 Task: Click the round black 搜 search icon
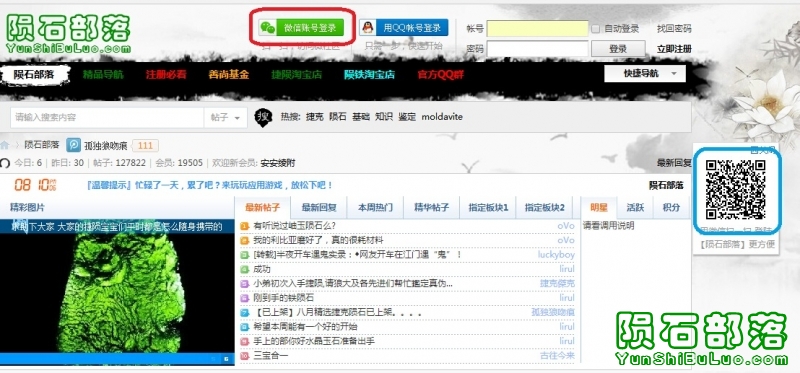[263, 117]
